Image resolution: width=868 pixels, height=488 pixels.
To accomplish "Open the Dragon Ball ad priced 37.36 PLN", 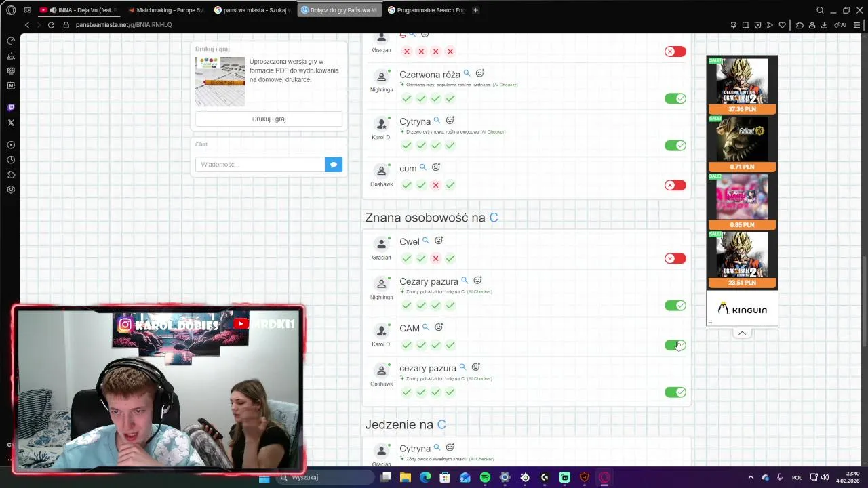I will click(742, 86).
